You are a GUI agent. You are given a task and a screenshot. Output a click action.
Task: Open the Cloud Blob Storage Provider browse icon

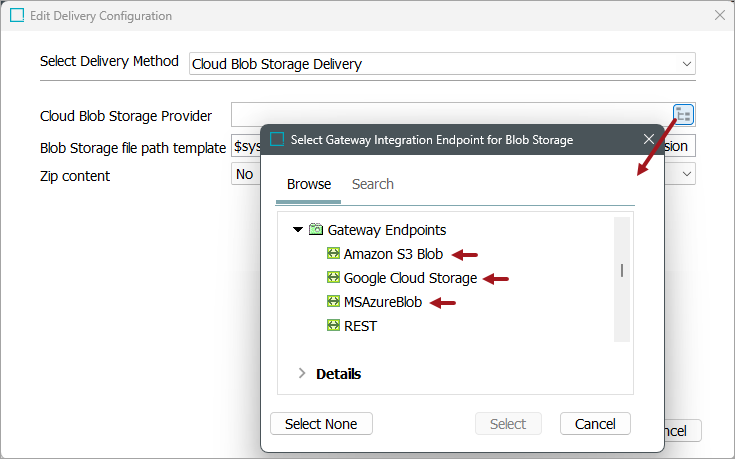684,115
